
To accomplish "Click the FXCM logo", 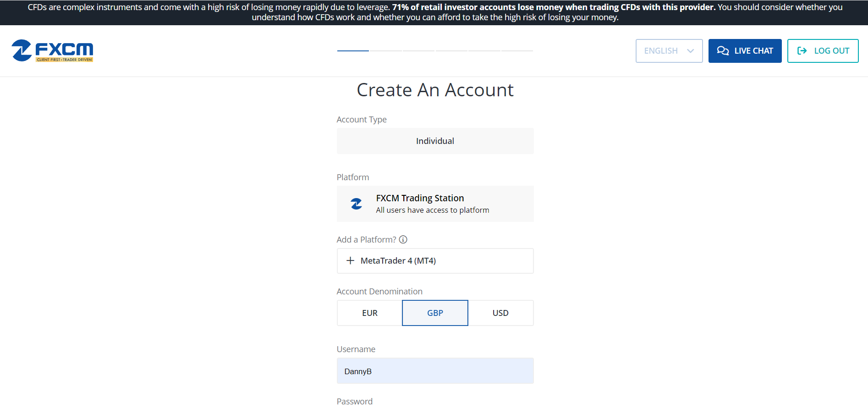I will coord(52,50).
